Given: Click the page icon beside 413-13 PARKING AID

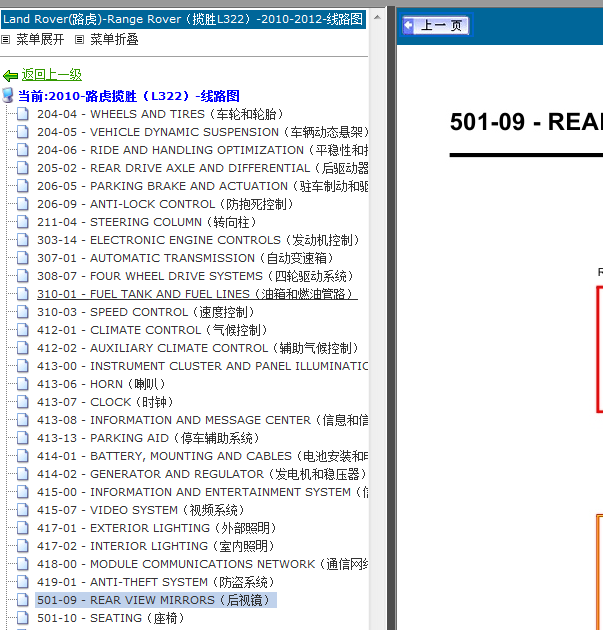Looking at the screenshot, I should (x=23, y=438).
